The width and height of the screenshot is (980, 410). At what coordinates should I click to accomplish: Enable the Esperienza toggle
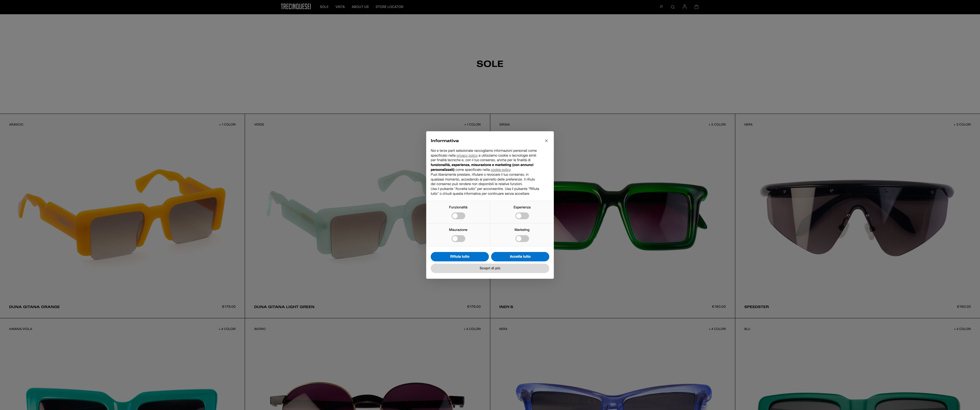522,216
